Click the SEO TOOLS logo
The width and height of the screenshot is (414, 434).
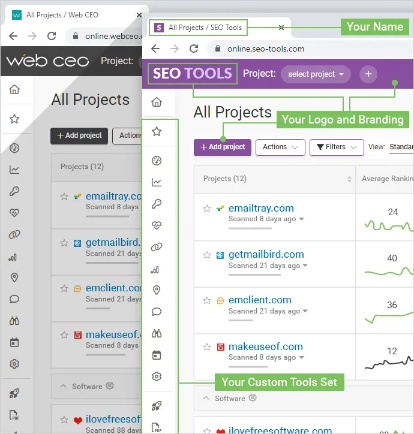(x=192, y=74)
